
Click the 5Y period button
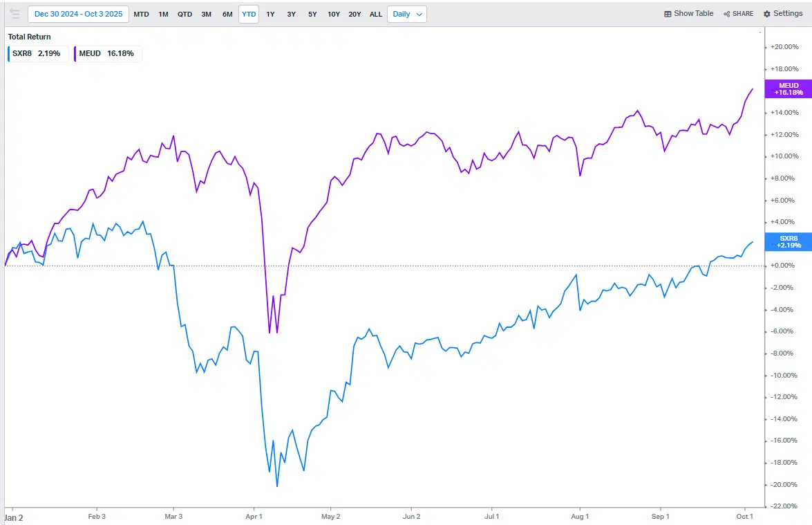[x=312, y=14]
